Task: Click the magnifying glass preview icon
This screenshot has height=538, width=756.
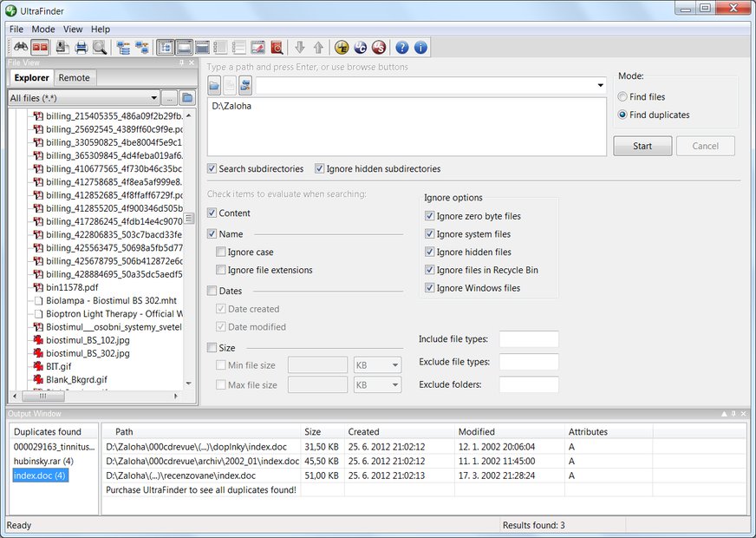Action: [x=100, y=48]
